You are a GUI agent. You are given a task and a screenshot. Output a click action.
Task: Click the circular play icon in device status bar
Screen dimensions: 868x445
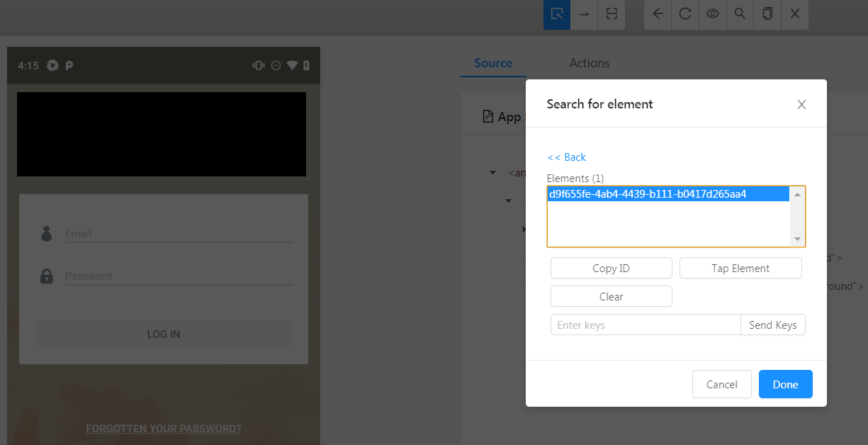pos(52,65)
